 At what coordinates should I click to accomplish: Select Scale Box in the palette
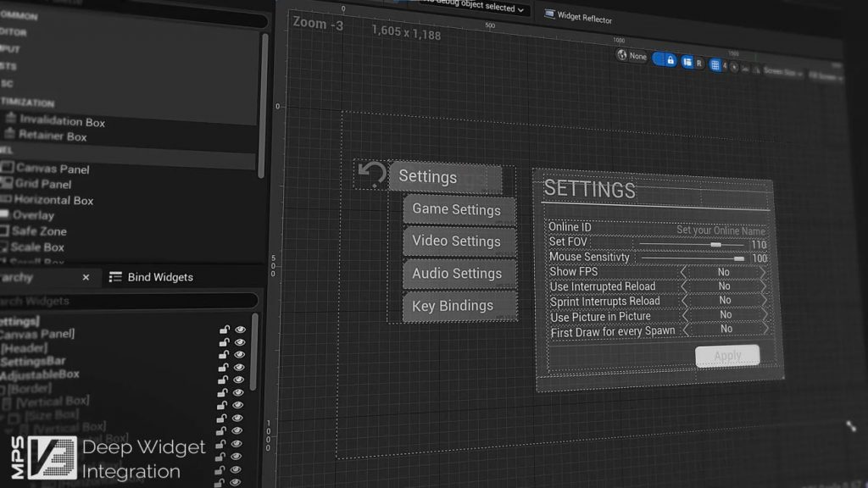[x=32, y=247]
